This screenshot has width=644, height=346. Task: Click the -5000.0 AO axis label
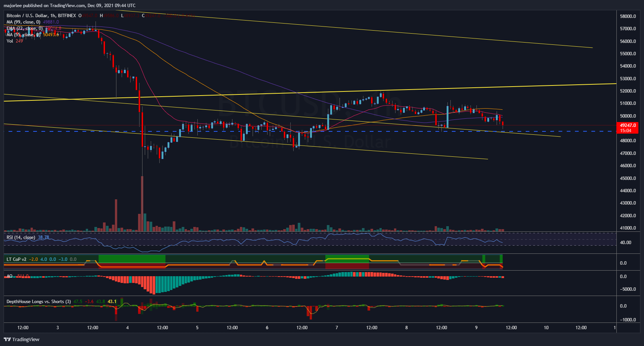coord(628,289)
